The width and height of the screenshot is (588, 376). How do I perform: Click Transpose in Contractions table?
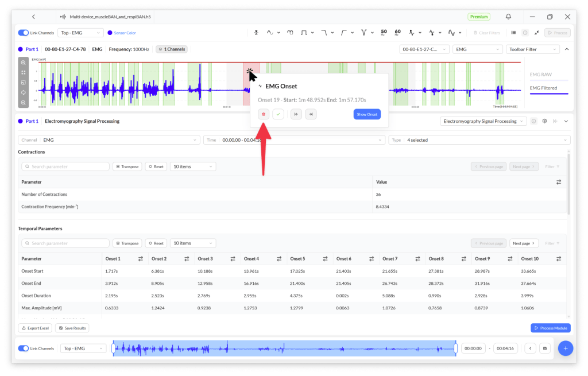[127, 166]
